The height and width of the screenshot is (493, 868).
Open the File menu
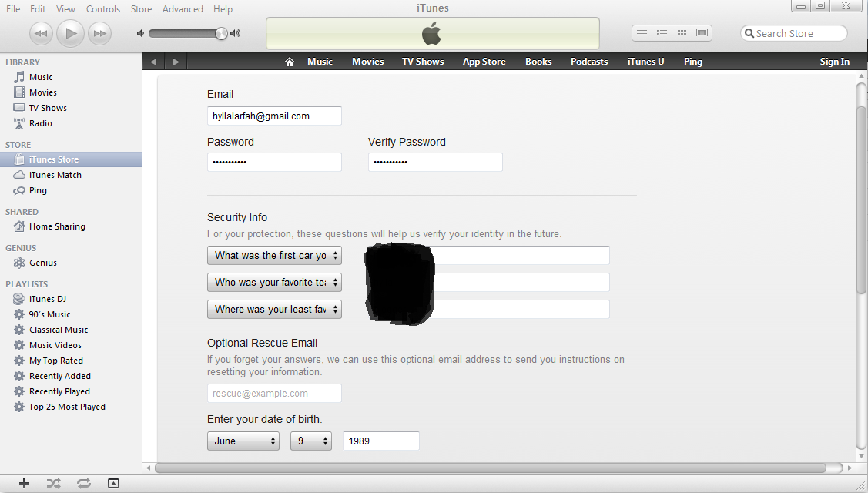click(13, 9)
